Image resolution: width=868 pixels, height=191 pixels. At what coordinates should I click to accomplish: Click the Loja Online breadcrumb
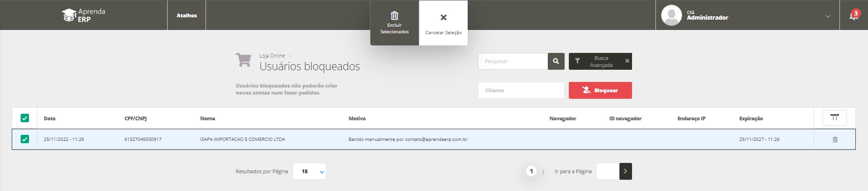pyautogui.click(x=272, y=56)
